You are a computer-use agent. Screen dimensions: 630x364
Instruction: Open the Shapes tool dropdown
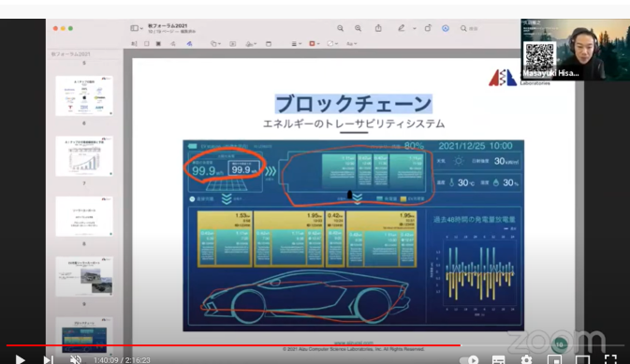[215, 43]
